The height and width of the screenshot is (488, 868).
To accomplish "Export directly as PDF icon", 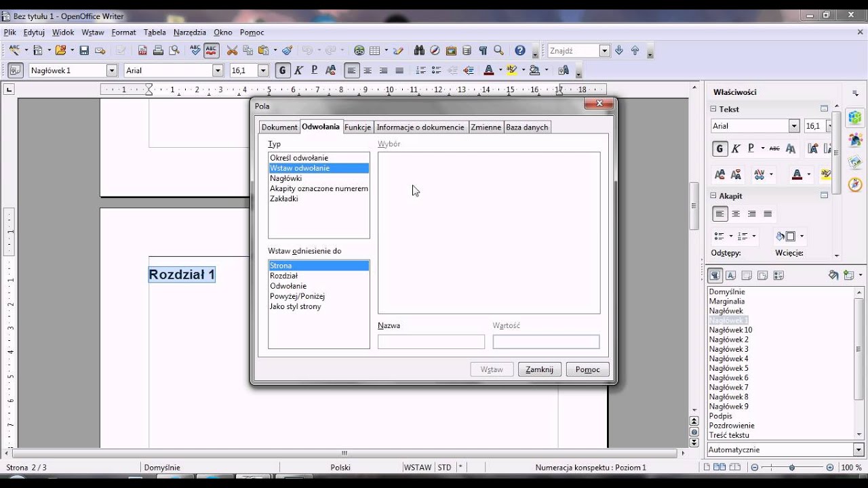I will click(x=142, y=50).
